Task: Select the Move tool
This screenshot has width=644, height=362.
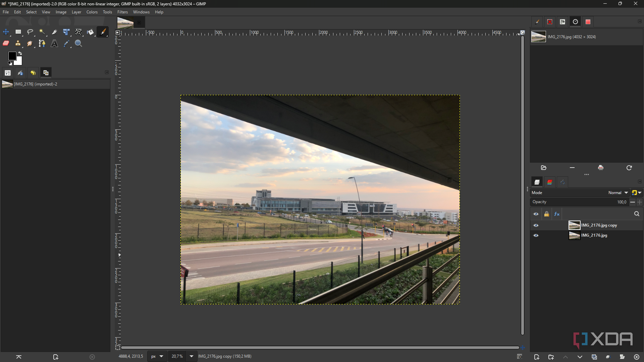Action: tap(6, 32)
